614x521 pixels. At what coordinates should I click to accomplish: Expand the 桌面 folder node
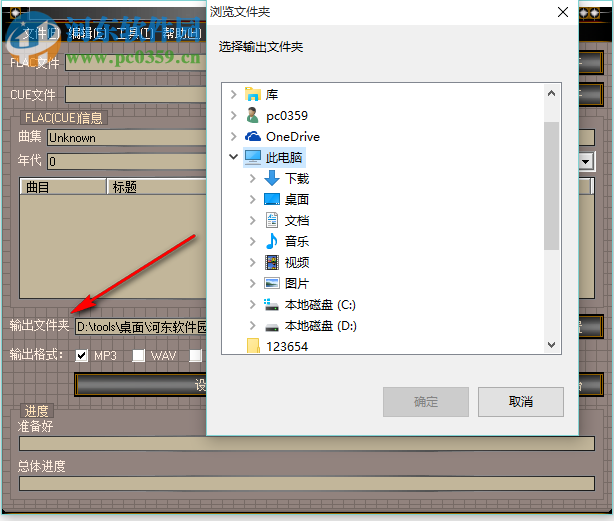[253, 199]
